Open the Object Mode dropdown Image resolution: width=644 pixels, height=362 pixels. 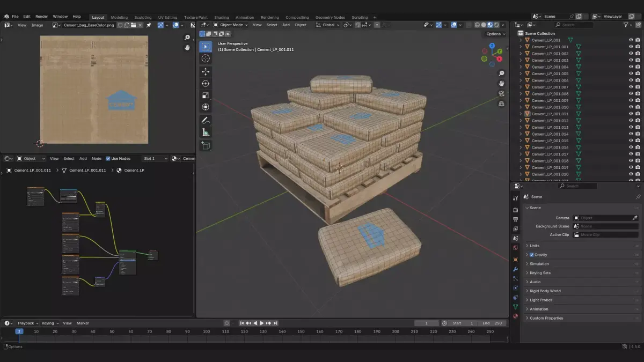tap(231, 25)
